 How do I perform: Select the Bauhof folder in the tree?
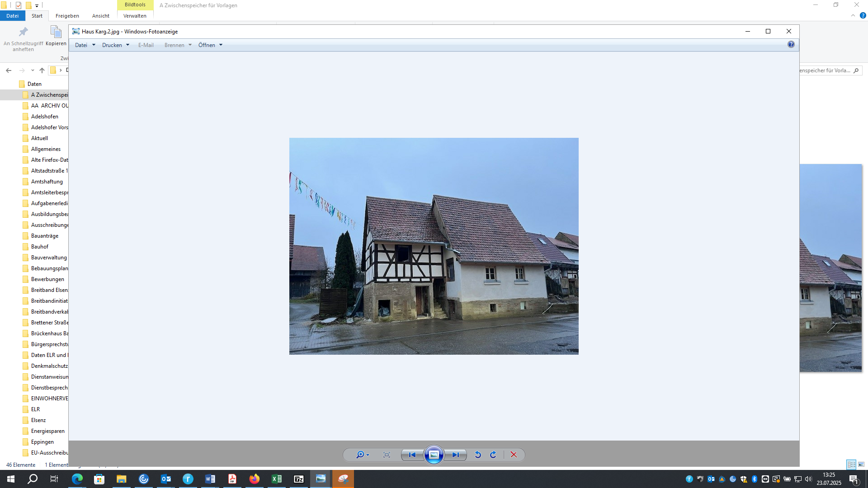[x=40, y=247]
